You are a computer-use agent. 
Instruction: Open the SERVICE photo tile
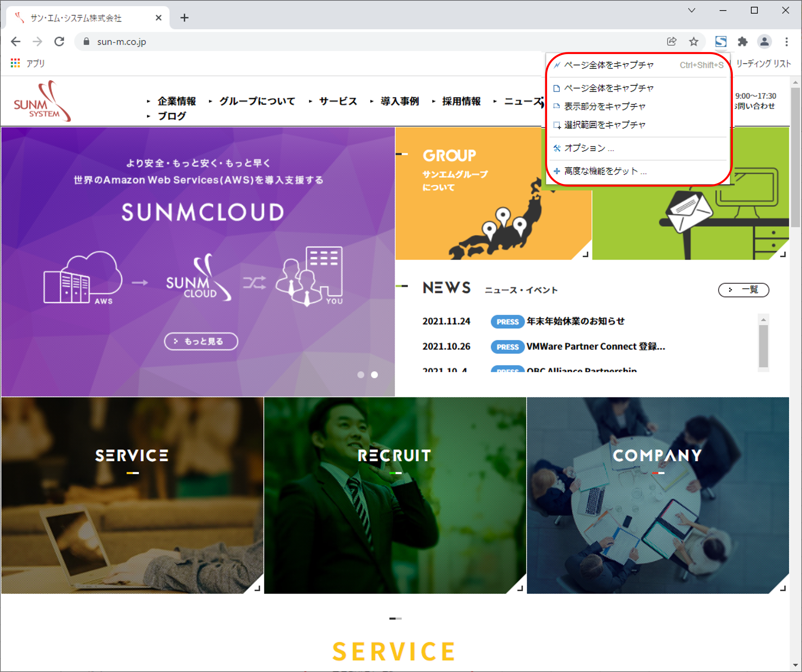132,495
